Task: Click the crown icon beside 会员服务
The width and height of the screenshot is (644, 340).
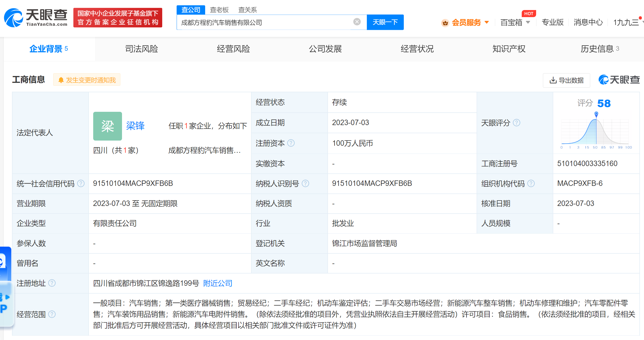Action: pyautogui.click(x=445, y=23)
